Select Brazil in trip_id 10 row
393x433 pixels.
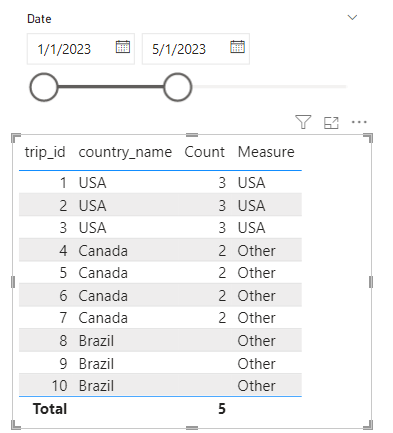pyautogui.click(x=96, y=386)
